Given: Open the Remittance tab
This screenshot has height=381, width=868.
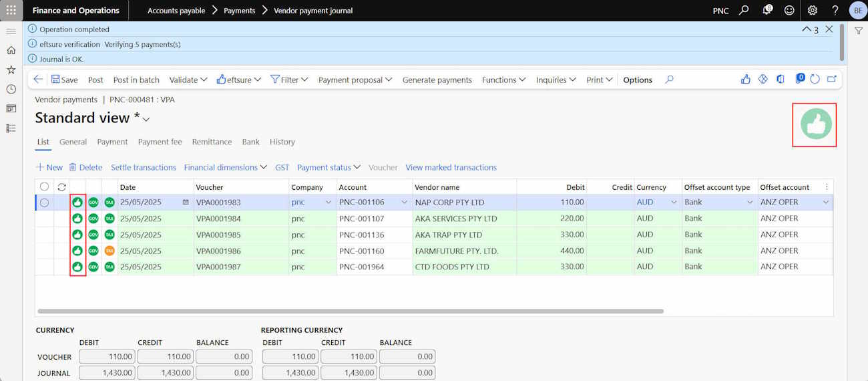Looking at the screenshot, I should pos(212,142).
